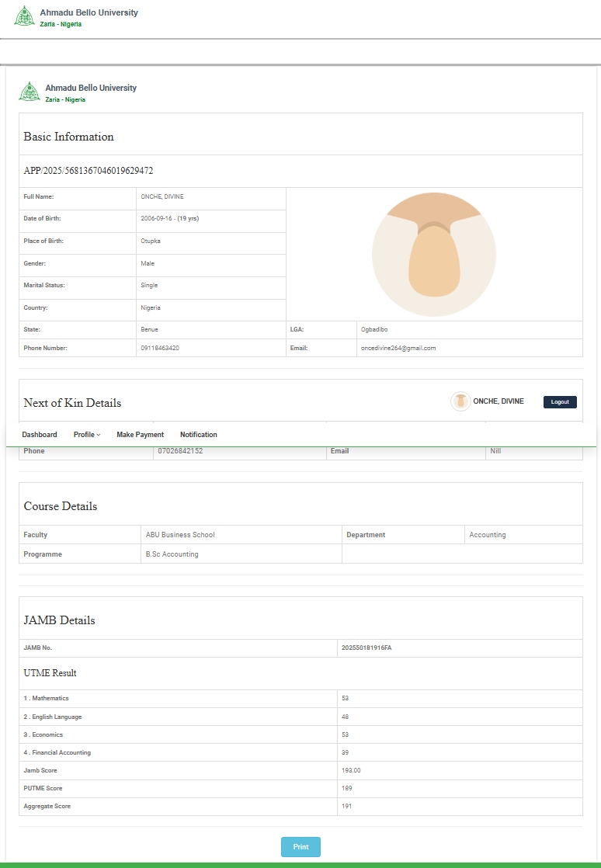The image size is (601, 868).
Task: Click the large applicant profile photo placeholder
Action: click(433, 254)
